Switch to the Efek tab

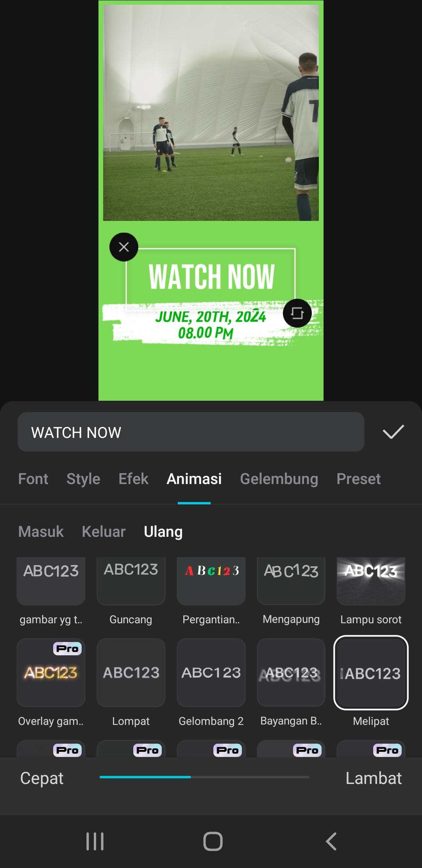(x=134, y=479)
